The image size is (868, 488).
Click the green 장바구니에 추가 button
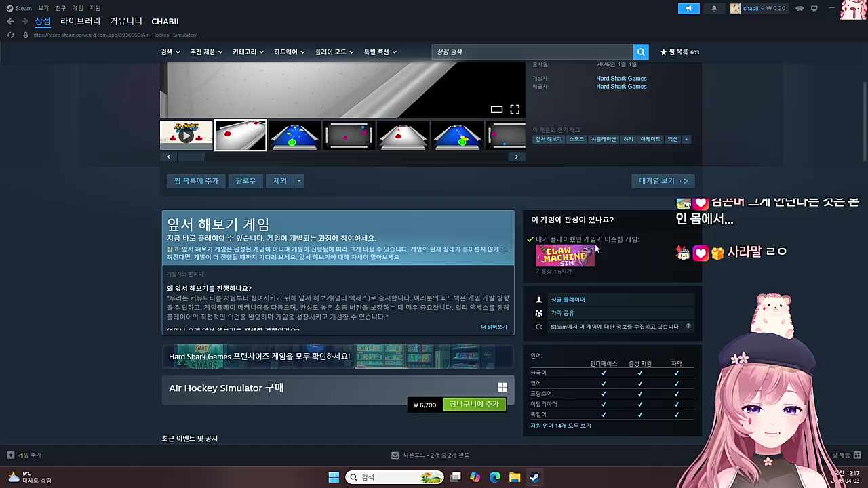pos(474,404)
